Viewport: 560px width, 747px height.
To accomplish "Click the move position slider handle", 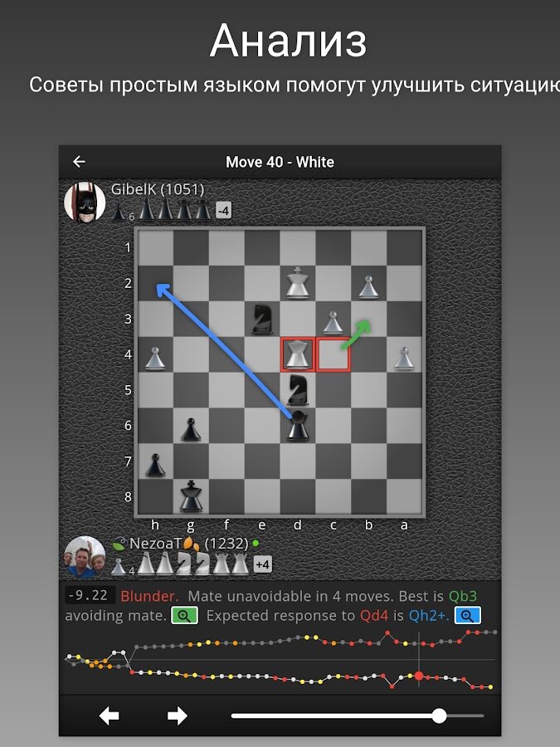I will coord(439,715).
